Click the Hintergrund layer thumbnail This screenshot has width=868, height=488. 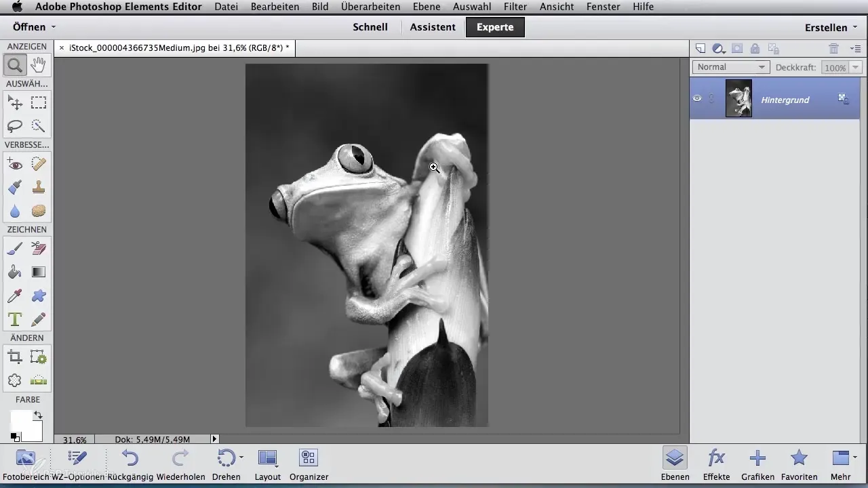coord(738,98)
